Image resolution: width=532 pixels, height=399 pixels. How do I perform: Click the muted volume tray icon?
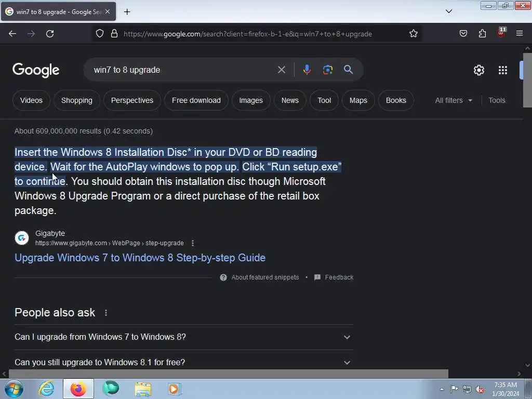coord(480,390)
